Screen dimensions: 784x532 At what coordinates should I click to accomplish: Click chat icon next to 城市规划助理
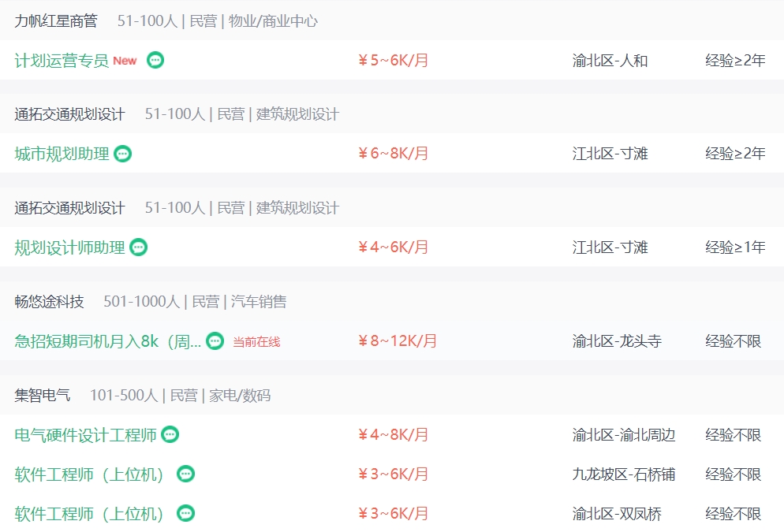pos(123,154)
